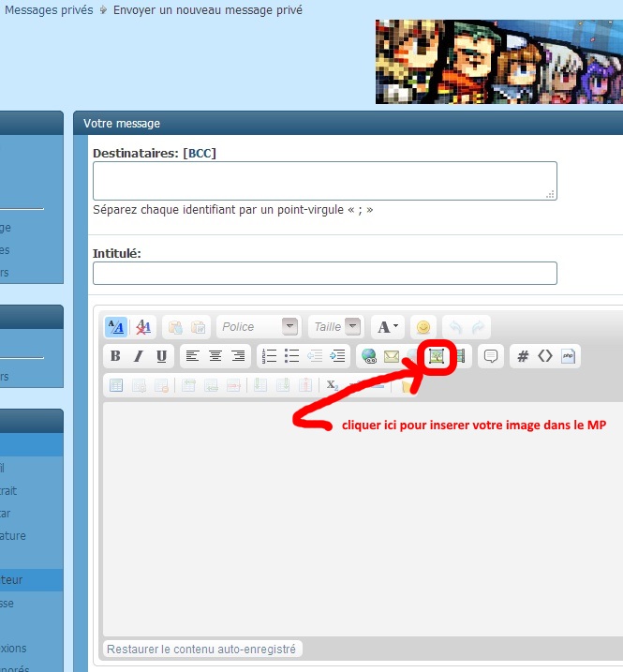This screenshot has height=672, width=623.
Task: Click the insert link globe icon
Action: point(369,356)
